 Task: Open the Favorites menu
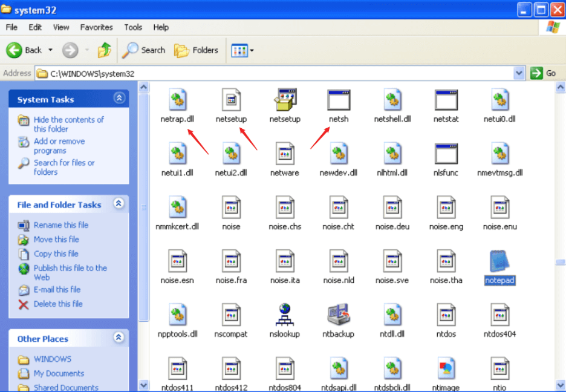point(96,27)
